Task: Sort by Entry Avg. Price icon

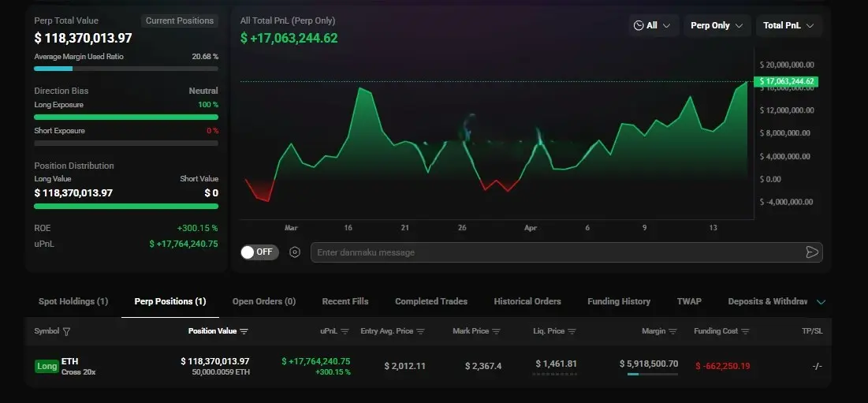Action: point(420,331)
